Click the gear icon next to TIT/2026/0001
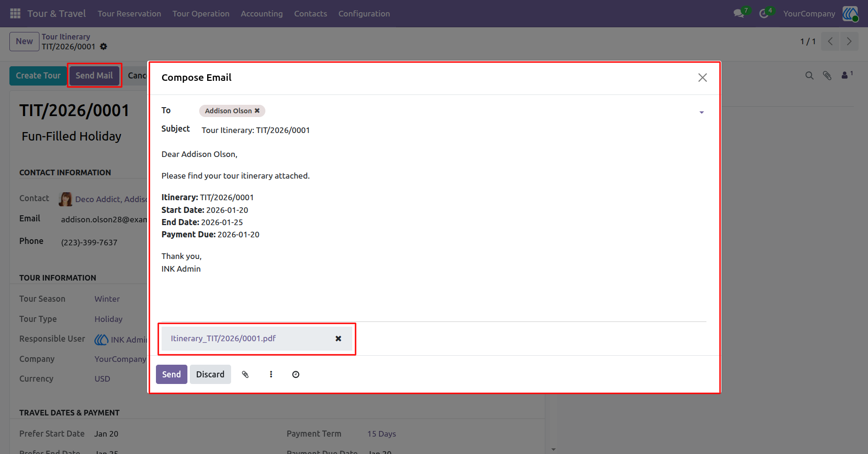 point(104,47)
